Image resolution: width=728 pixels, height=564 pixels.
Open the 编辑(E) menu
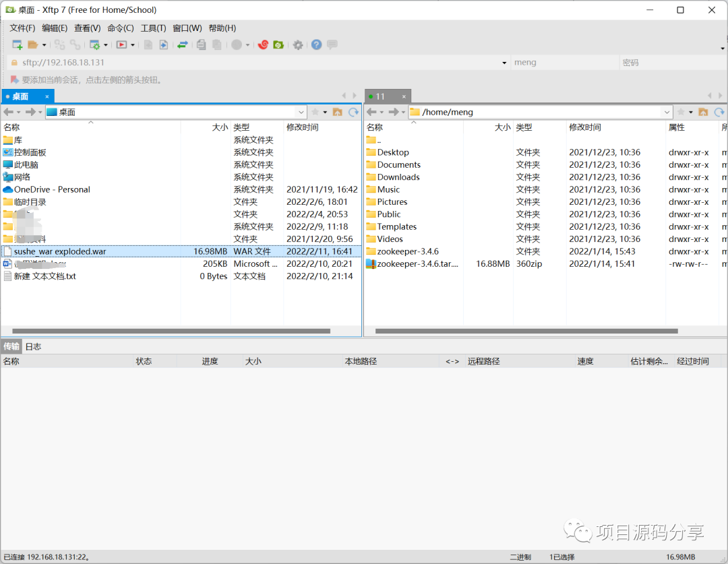55,28
